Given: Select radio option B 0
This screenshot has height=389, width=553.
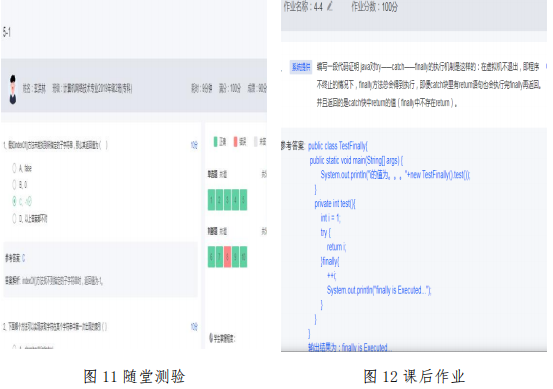Looking at the screenshot, I should coord(14,184).
